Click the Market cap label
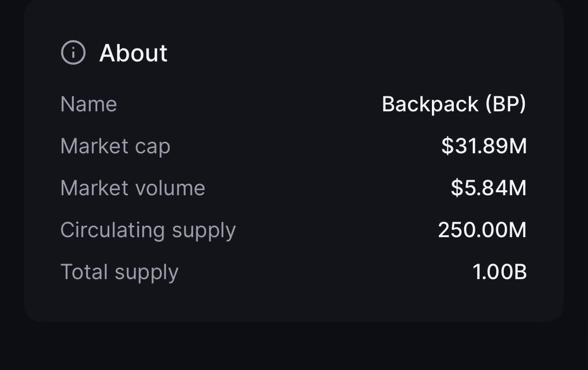This screenshot has width=588, height=370. point(115,146)
